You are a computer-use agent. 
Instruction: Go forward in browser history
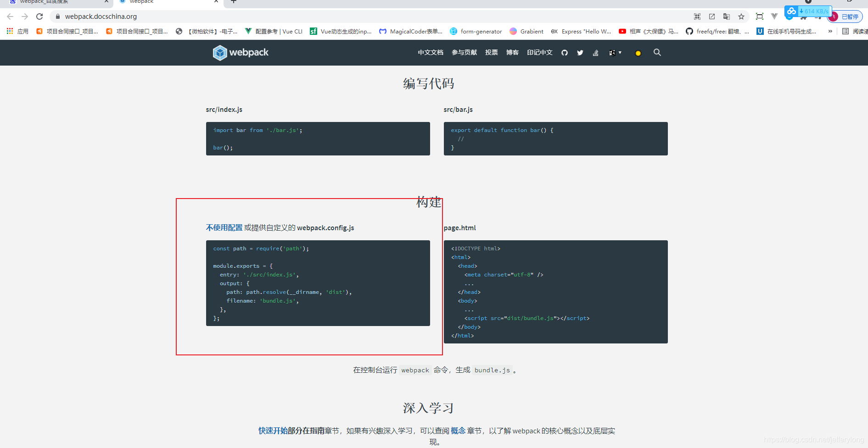click(25, 17)
